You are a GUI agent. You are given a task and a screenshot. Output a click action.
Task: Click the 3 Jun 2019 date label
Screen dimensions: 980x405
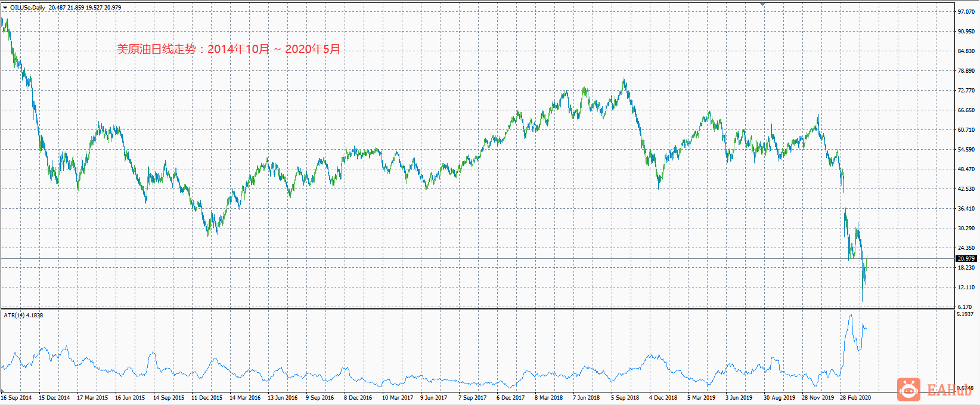[x=739, y=397]
